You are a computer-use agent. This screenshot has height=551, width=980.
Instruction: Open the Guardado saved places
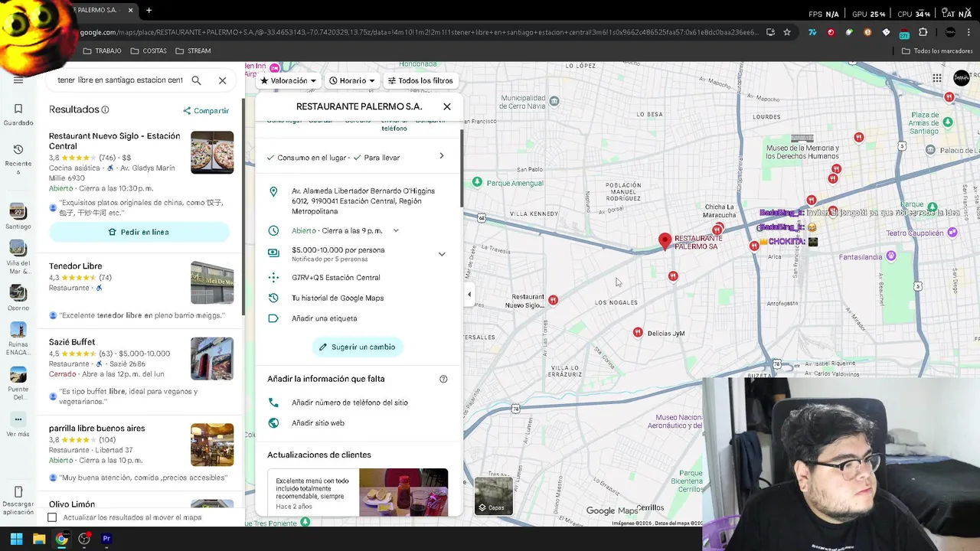coord(18,115)
